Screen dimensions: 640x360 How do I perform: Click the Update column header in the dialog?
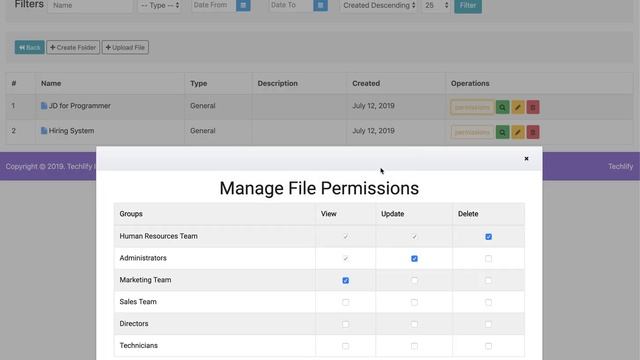click(x=393, y=214)
